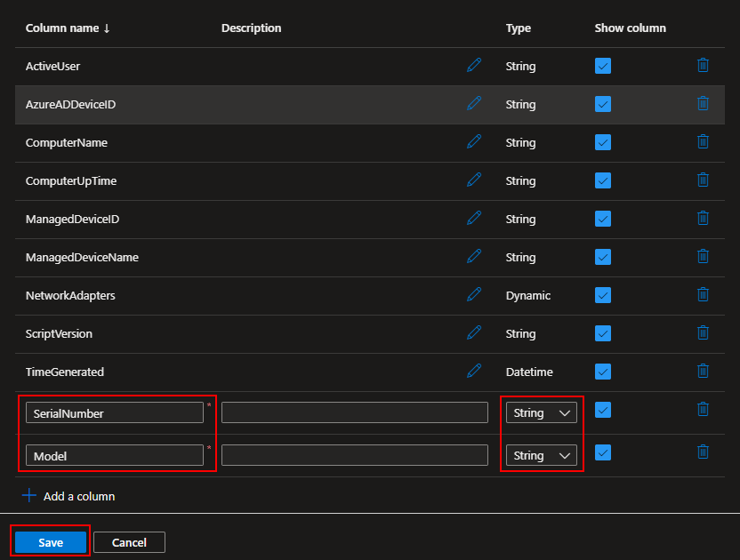
Task: Edit the ActiveUser column description
Action: (474, 66)
